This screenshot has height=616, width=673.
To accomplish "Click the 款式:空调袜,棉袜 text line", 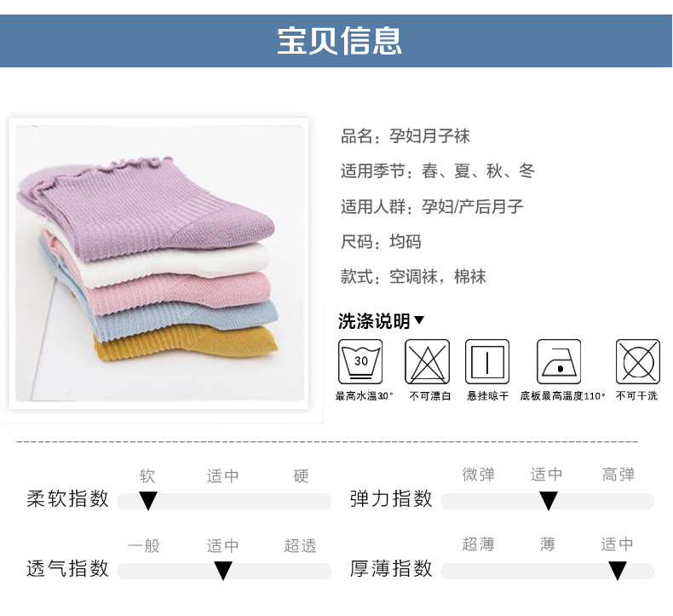I will [413, 277].
